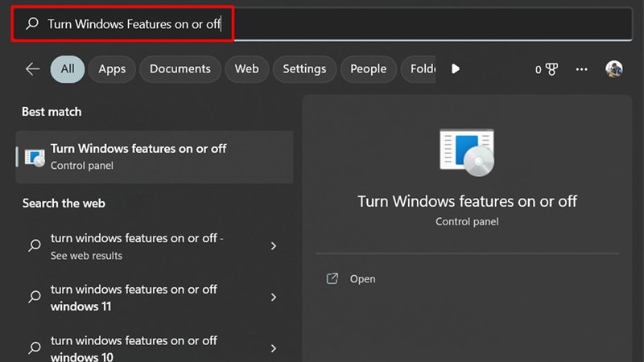Switch to the People filter tab

click(x=369, y=69)
